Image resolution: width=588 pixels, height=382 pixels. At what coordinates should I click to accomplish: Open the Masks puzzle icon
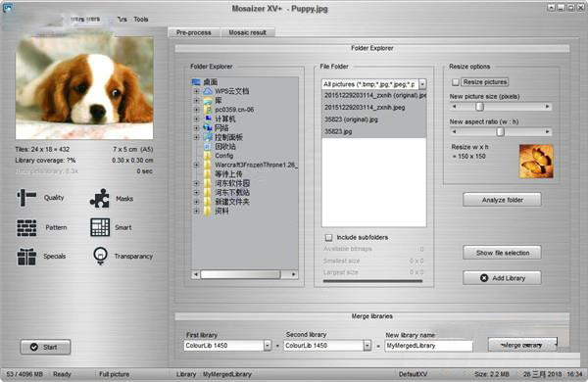pos(99,198)
